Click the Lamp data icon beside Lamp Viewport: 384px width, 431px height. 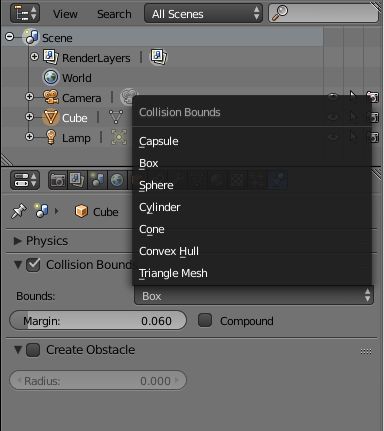119,137
